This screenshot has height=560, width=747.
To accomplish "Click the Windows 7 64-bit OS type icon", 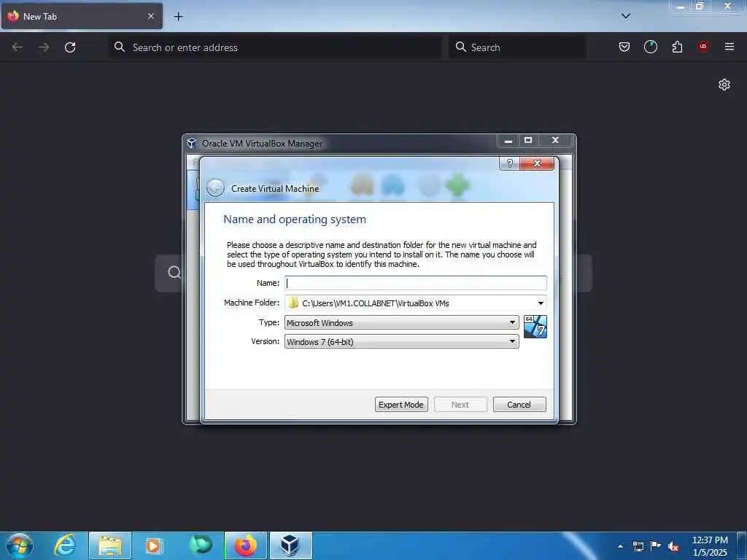I will tap(535, 327).
